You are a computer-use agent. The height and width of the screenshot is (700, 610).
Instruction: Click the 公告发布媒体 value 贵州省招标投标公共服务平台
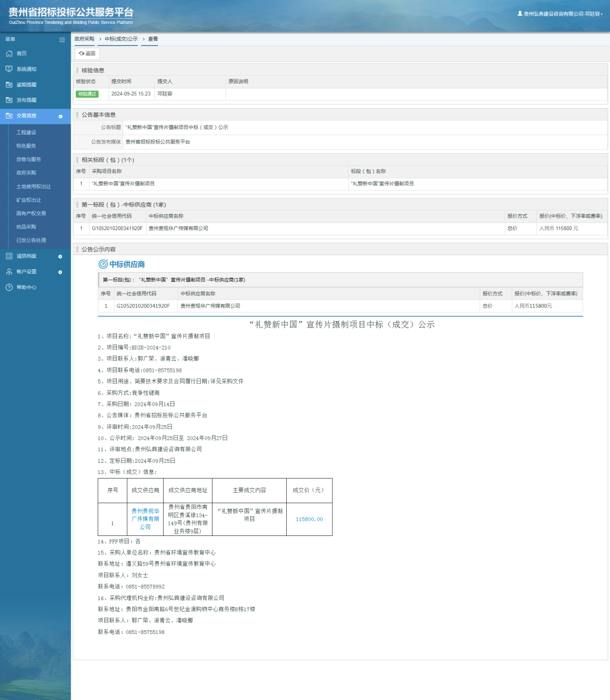tap(158, 142)
